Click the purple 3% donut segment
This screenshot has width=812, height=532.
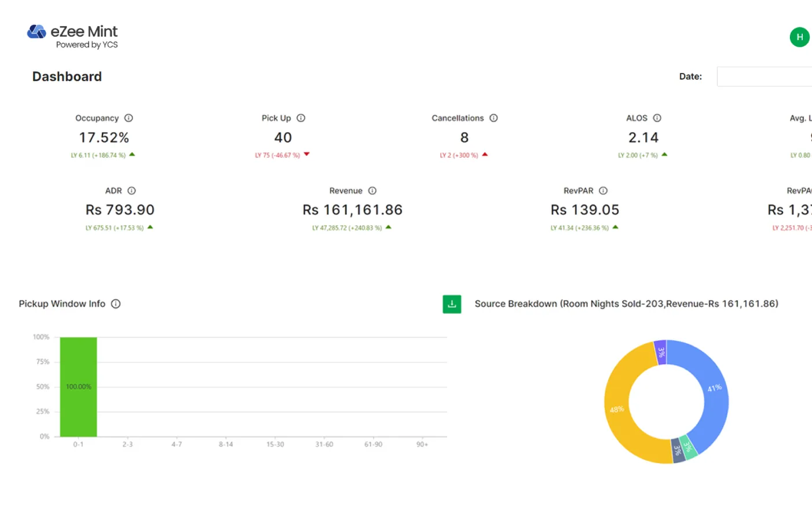point(660,352)
